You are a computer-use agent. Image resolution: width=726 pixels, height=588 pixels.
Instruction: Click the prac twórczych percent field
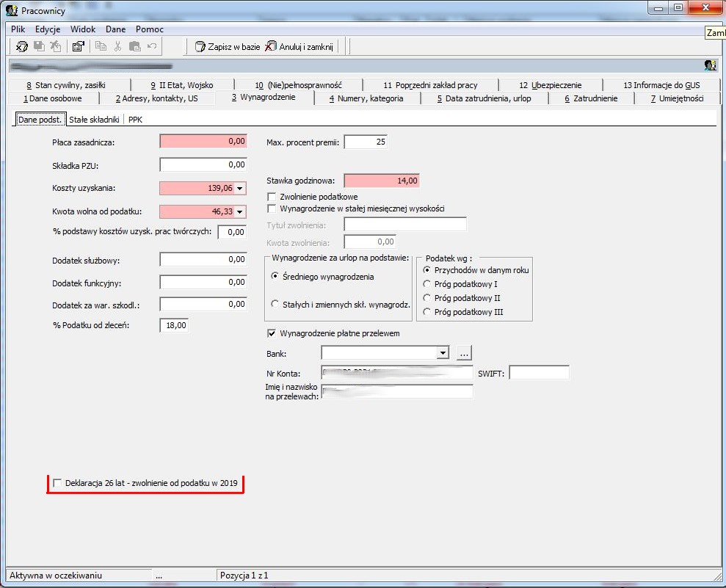coord(233,232)
